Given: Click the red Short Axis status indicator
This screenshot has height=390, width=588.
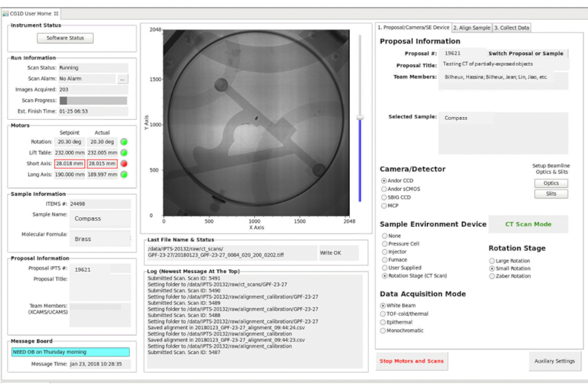Looking at the screenshot, I should tap(124, 164).
